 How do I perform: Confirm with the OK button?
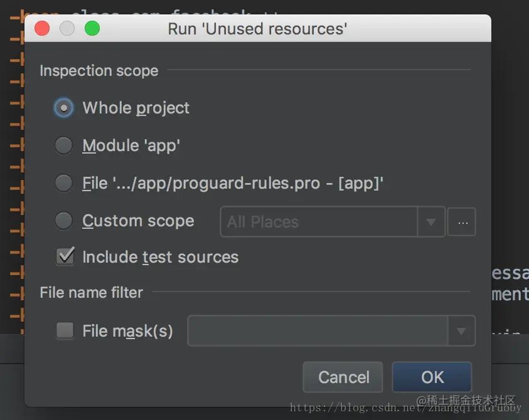(x=432, y=377)
